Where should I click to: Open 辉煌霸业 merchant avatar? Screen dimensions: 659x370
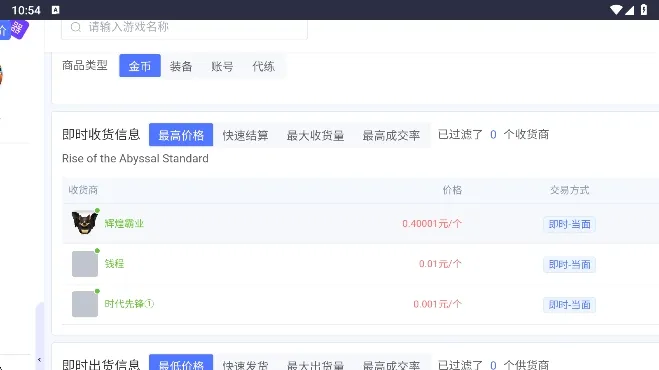point(84,223)
